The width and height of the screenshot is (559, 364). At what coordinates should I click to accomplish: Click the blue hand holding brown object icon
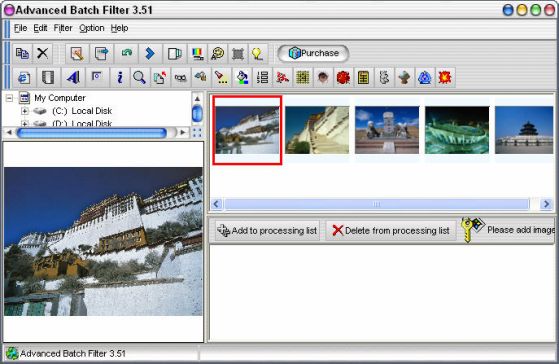point(201,77)
